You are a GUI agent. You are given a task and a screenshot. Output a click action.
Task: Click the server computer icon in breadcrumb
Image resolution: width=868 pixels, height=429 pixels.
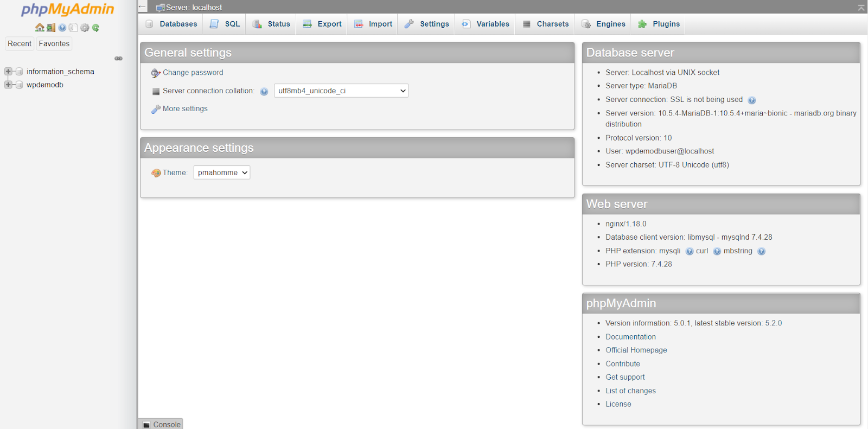160,8
